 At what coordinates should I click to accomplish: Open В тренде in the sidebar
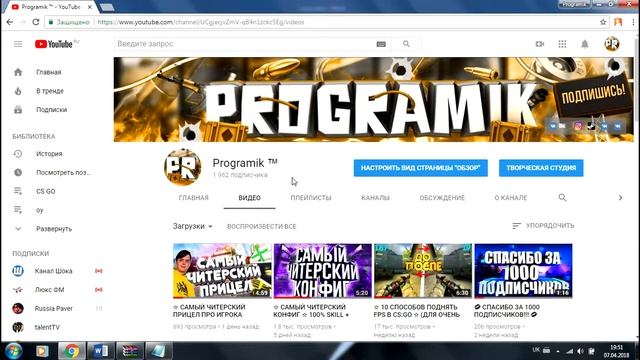(x=49, y=91)
